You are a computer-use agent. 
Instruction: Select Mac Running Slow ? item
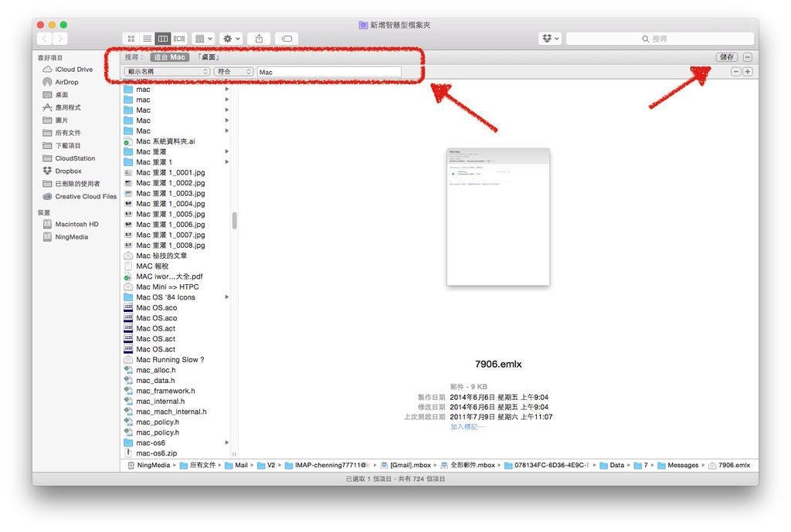pyautogui.click(x=170, y=360)
